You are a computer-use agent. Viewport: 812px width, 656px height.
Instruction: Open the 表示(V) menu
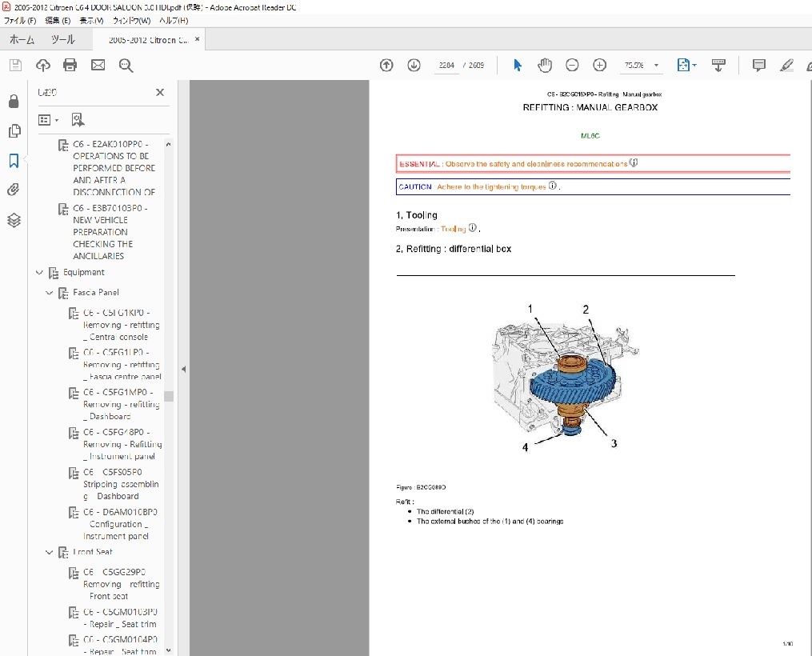pyautogui.click(x=92, y=21)
